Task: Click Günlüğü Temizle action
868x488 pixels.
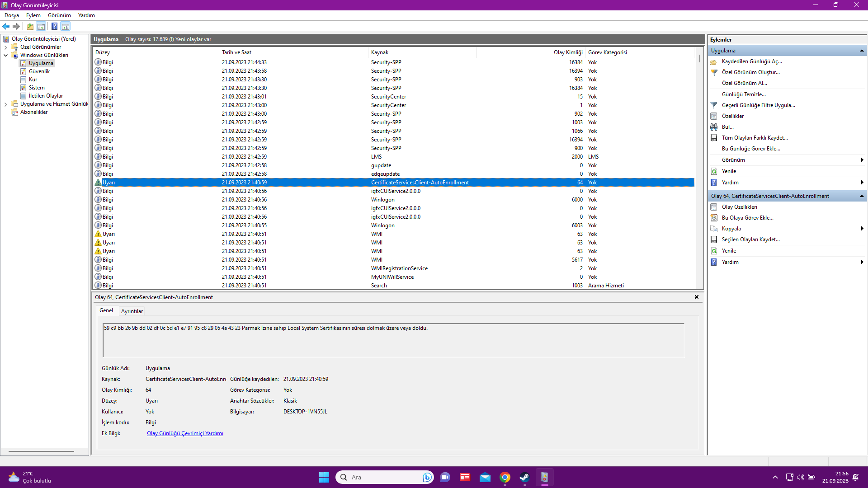Action: pos(743,94)
